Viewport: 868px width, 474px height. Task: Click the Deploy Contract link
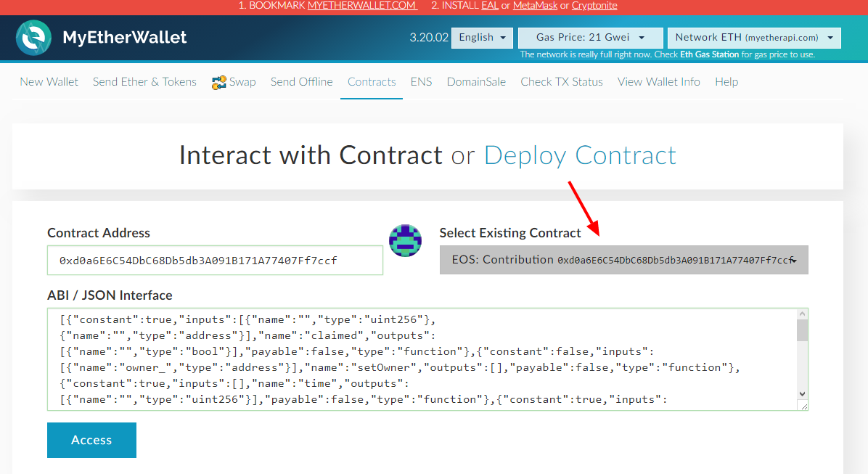point(580,155)
